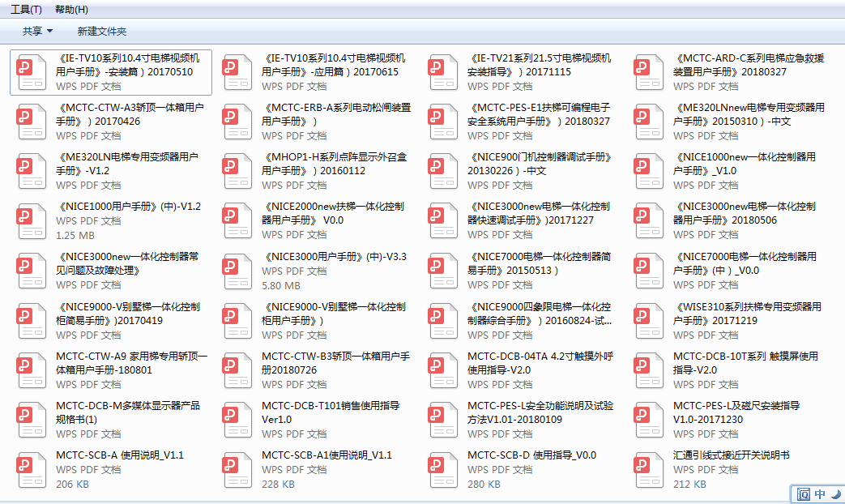The image size is (845, 504).
Task: Select PDF icon for NICE1000new _V1.0
Action: [649, 172]
